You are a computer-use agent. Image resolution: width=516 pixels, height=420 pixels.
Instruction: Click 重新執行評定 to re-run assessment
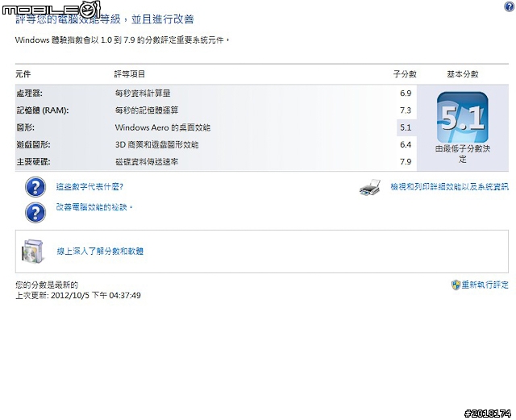click(485, 285)
